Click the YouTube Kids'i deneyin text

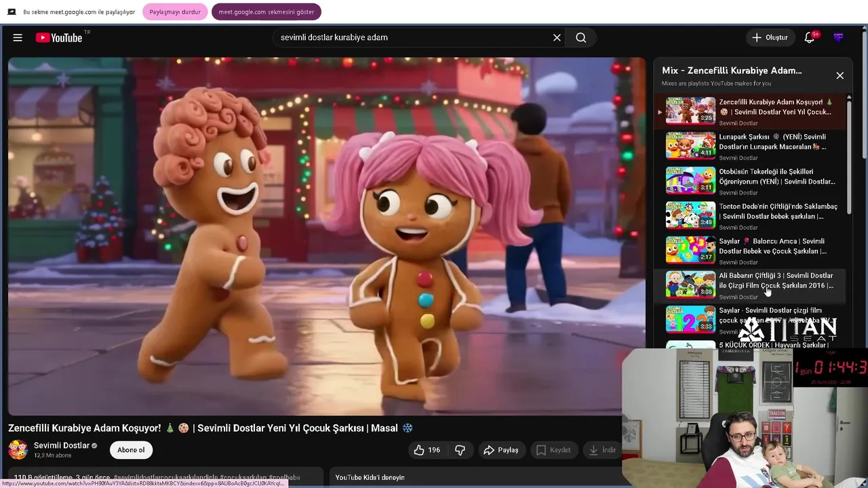coord(370,478)
